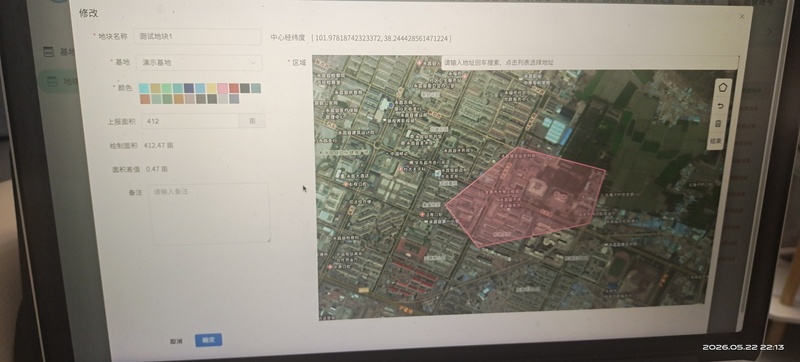Click the sidebar base menu icon
The height and width of the screenshot is (362, 800).
click(48, 51)
